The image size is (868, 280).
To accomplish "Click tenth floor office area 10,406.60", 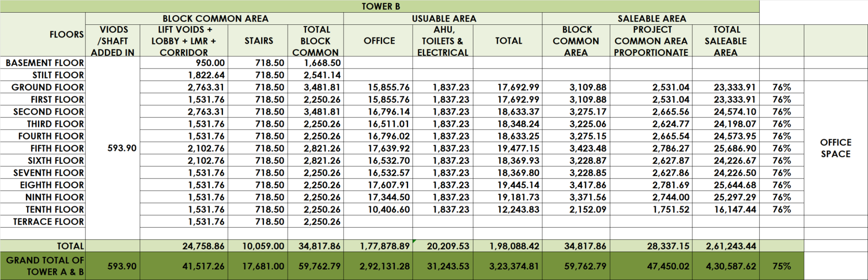I will [x=388, y=210].
